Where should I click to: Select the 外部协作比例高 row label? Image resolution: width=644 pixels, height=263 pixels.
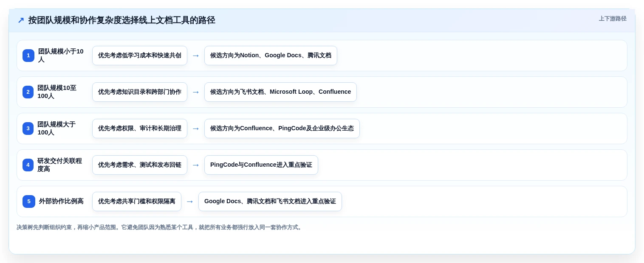61,201
